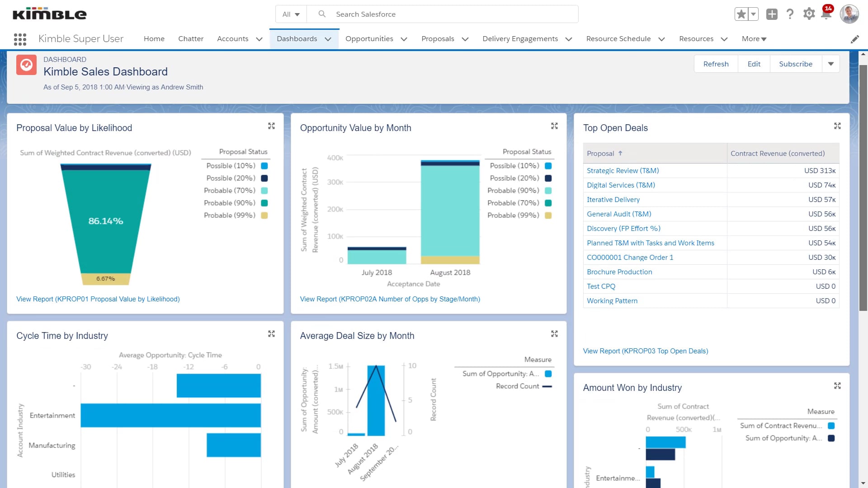
Task: Open the Test CPQ proposal
Action: point(601,286)
